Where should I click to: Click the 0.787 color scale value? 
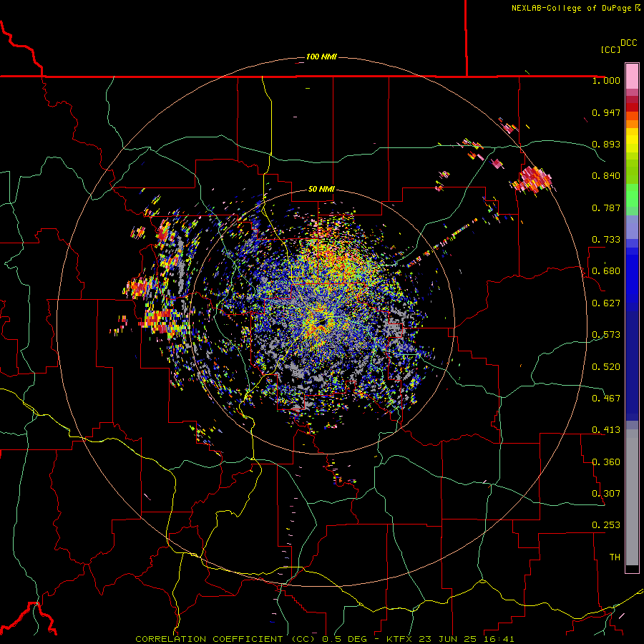(x=606, y=208)
